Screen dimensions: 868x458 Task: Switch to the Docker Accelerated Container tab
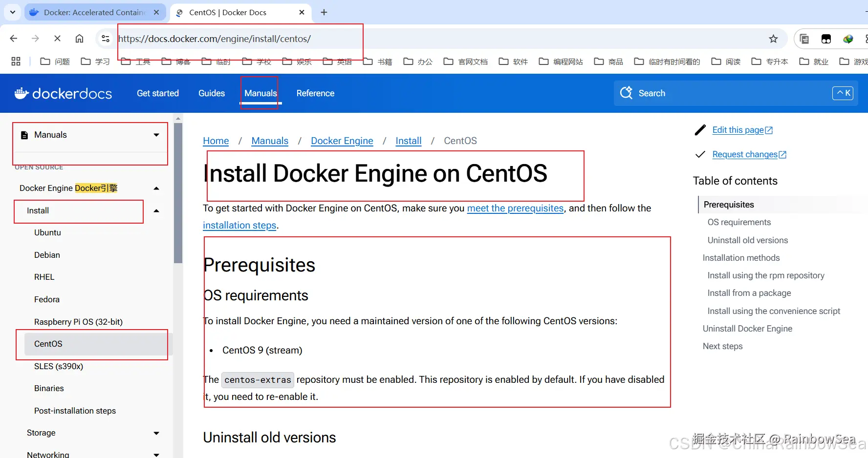pyautogui.click(x=95, y=12)
